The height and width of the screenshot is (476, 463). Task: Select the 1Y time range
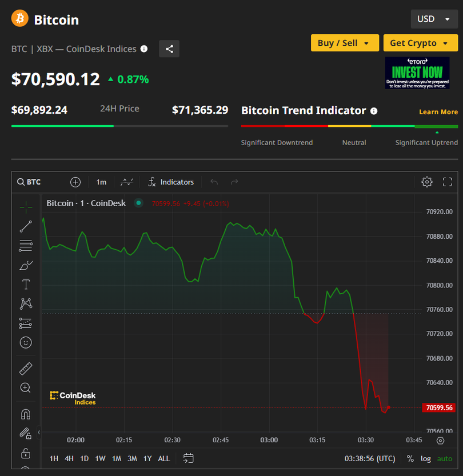coord(147,458)
